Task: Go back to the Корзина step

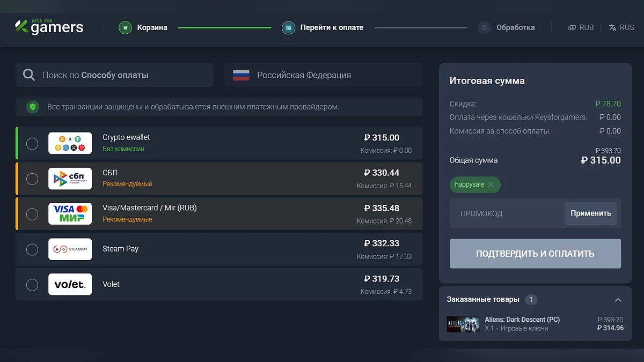Action: coord(152,27)
